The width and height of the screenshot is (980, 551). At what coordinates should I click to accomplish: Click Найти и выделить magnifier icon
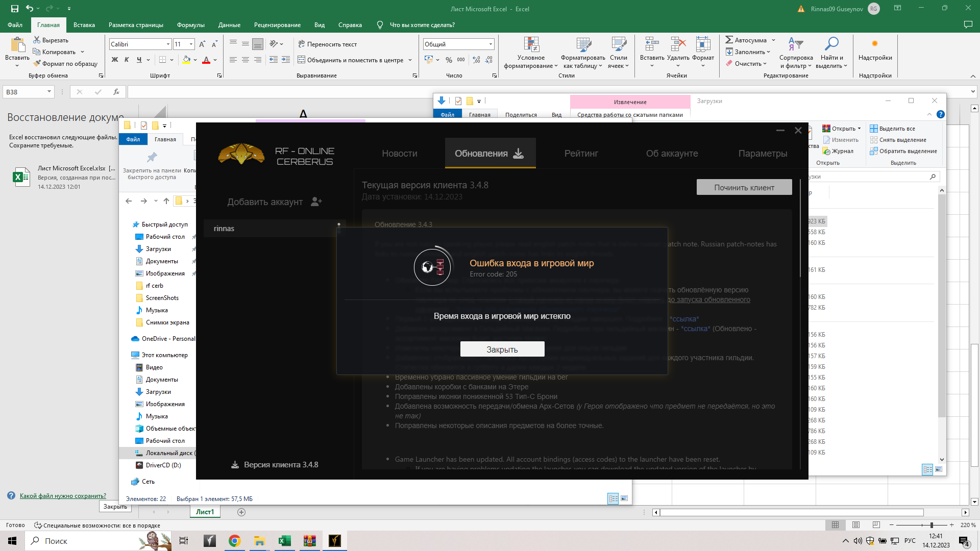click(x=831, y=44)
